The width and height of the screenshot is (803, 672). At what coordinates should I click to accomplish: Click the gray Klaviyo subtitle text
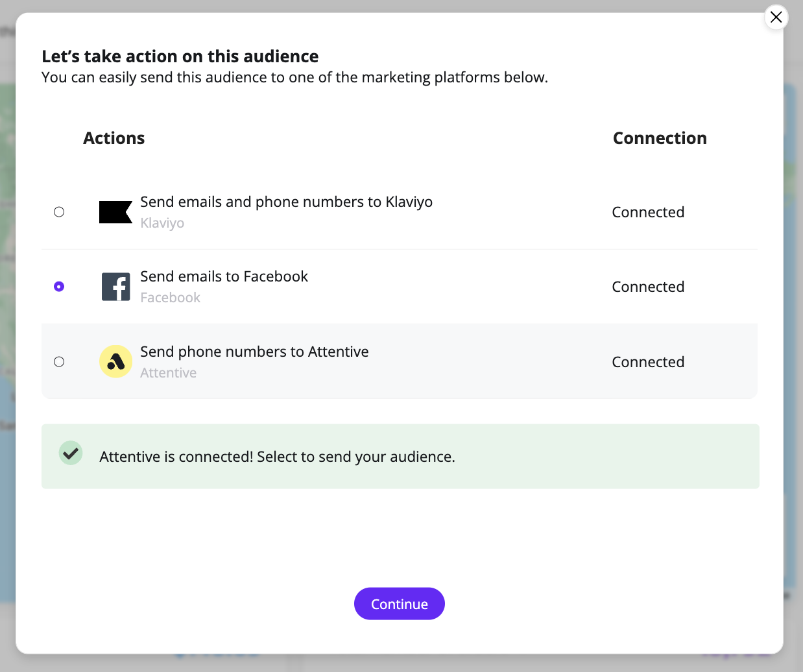162,223
